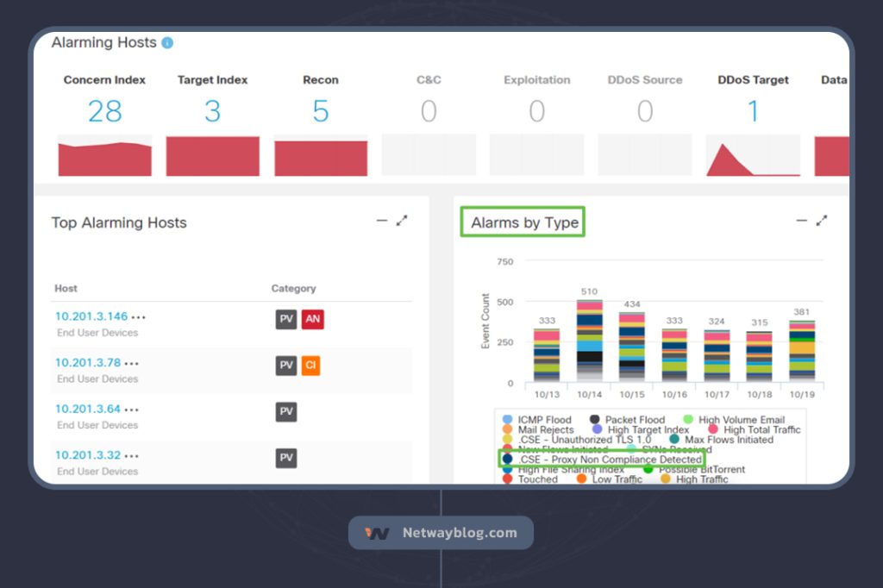Open the ellipsis menu for host 10.201.3.146

(139, 317)
